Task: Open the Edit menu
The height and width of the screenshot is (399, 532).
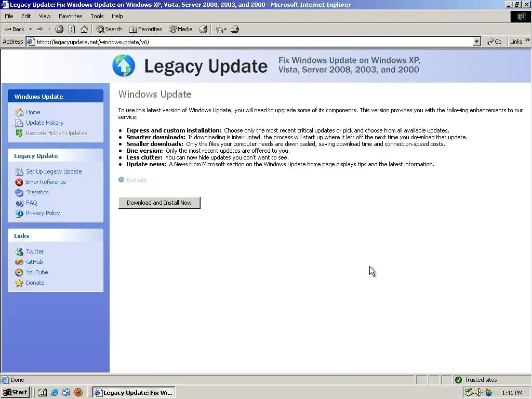Action: (26, 16)
